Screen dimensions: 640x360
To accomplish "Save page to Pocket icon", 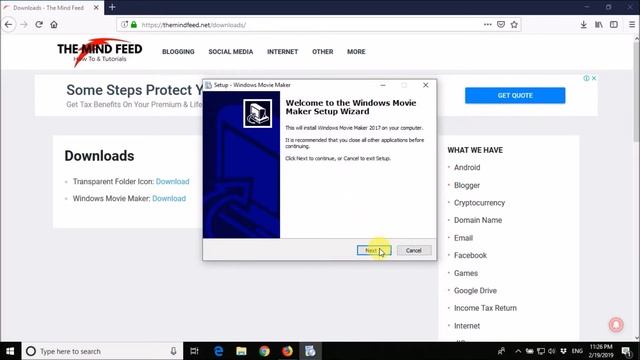I will point(501,24).
